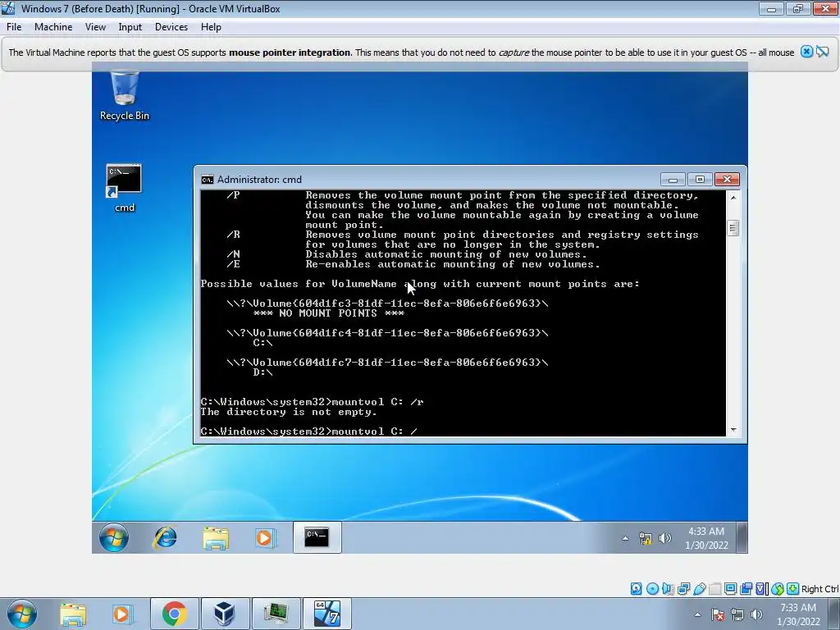The height and width of the screenshot is (630, 840).
Task: Click VirtualBox recording indicator
Action: click(x=746, y=589)
